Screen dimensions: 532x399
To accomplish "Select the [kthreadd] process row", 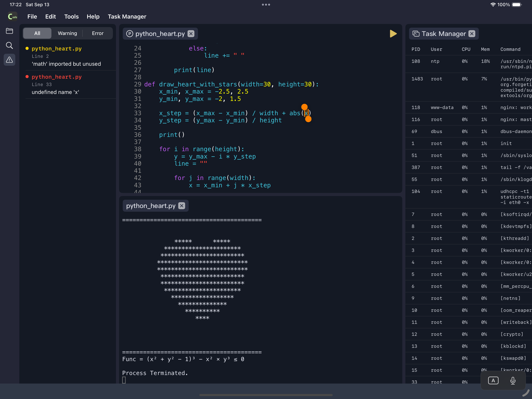I will point(469,238).
